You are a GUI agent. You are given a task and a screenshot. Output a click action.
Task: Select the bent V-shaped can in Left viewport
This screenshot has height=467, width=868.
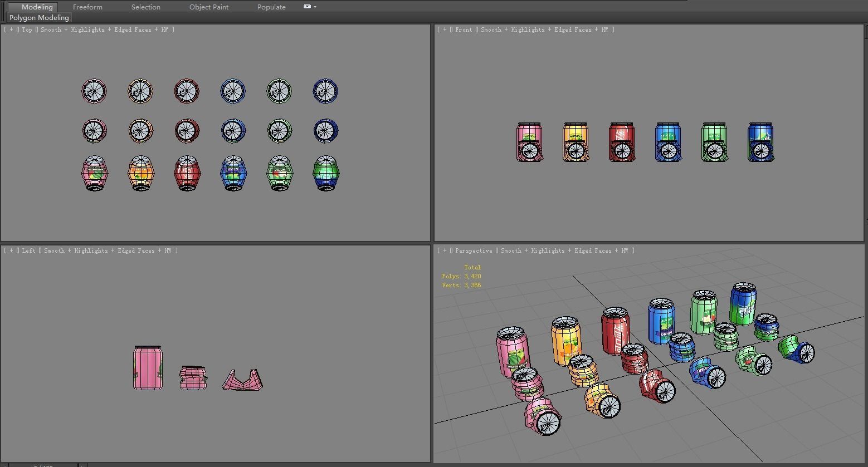coord(242,380)
